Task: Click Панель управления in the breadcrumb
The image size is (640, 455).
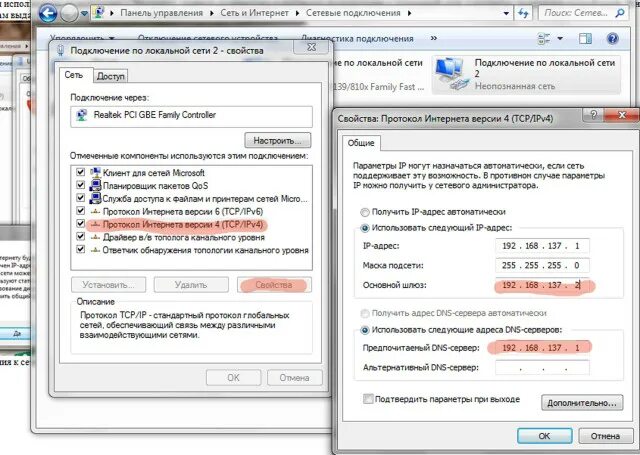Action: coord(162,13)
